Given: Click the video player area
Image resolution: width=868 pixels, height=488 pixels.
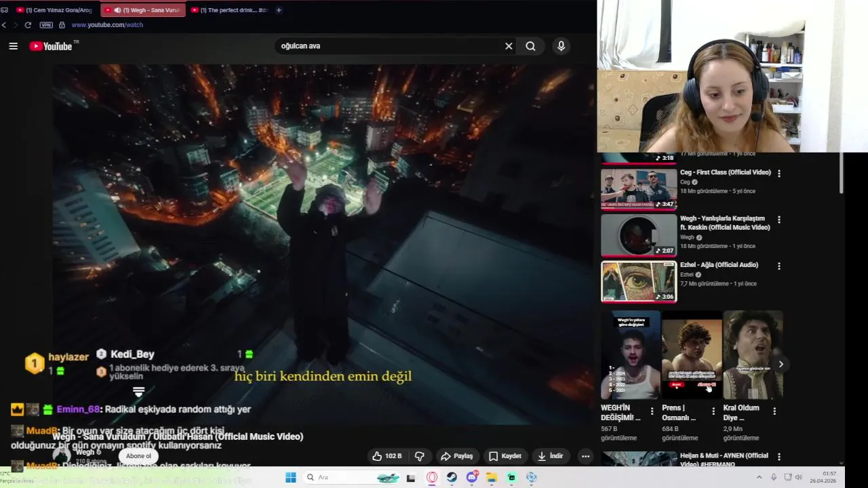Looking at the screenshot, I should pyautogui.click(x=324, y=244).
